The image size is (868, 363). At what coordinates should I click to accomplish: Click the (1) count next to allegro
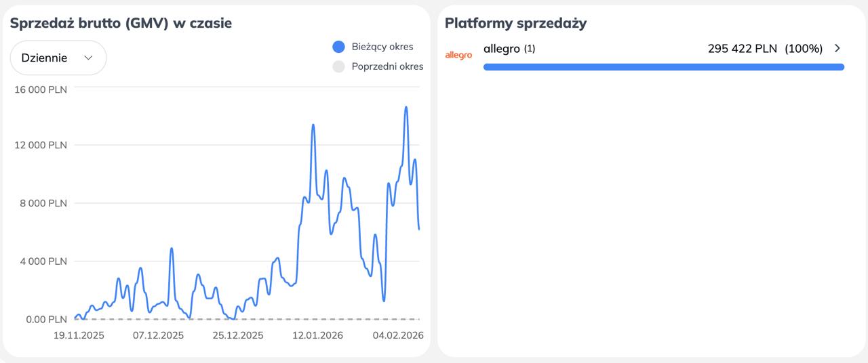(530, 49)
